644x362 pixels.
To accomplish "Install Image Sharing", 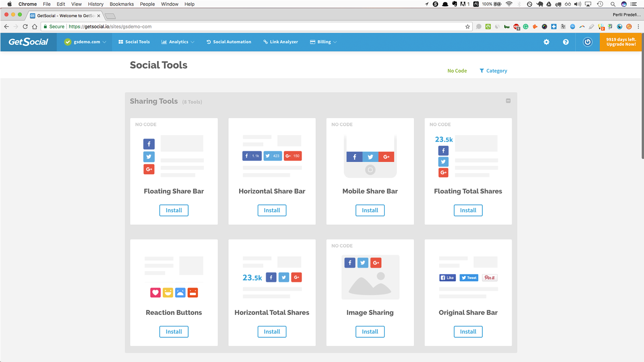I will pos(370,332).
